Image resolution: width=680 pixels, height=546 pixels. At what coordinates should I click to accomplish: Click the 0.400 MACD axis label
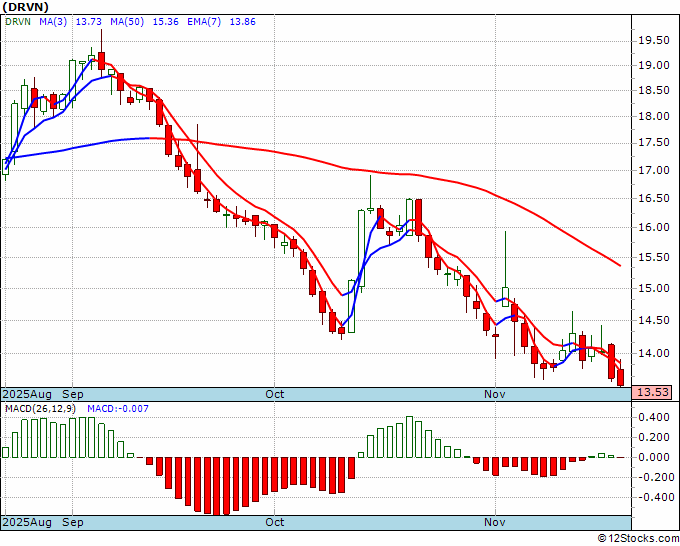click(x=654, y=418)
